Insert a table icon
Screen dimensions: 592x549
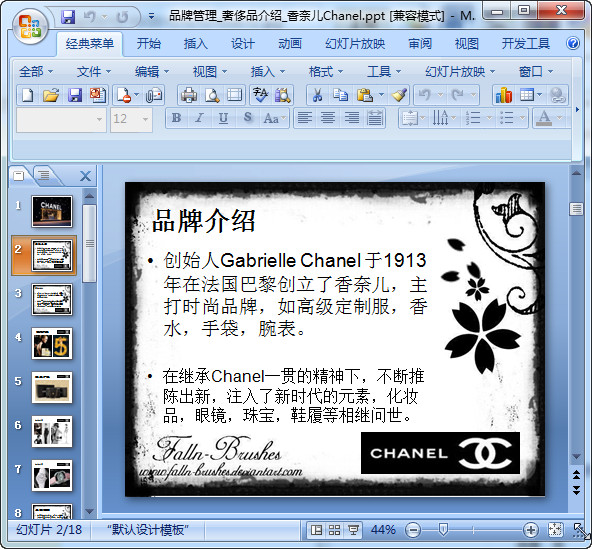pos(527,95)
